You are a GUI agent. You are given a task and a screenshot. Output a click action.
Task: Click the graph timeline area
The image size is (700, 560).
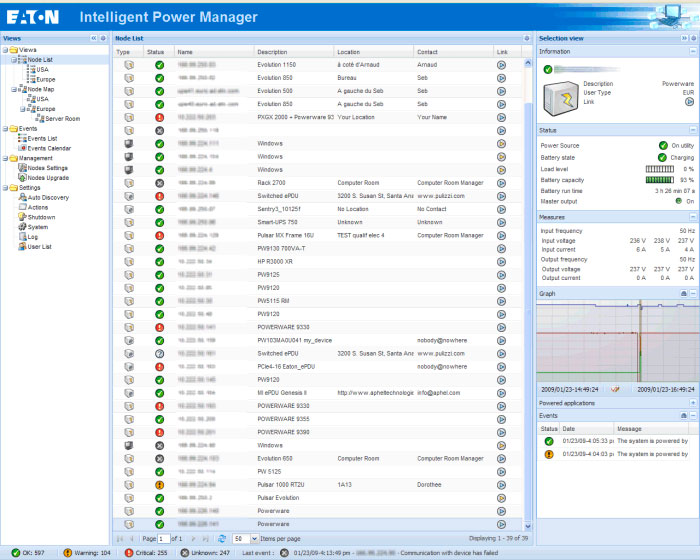[x=618, y=341]
